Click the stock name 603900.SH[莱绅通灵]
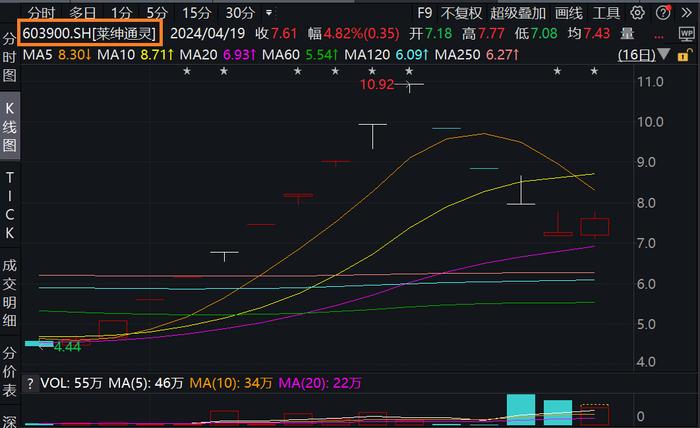Screen dimensions: 700x428 (x=89, y=33)
